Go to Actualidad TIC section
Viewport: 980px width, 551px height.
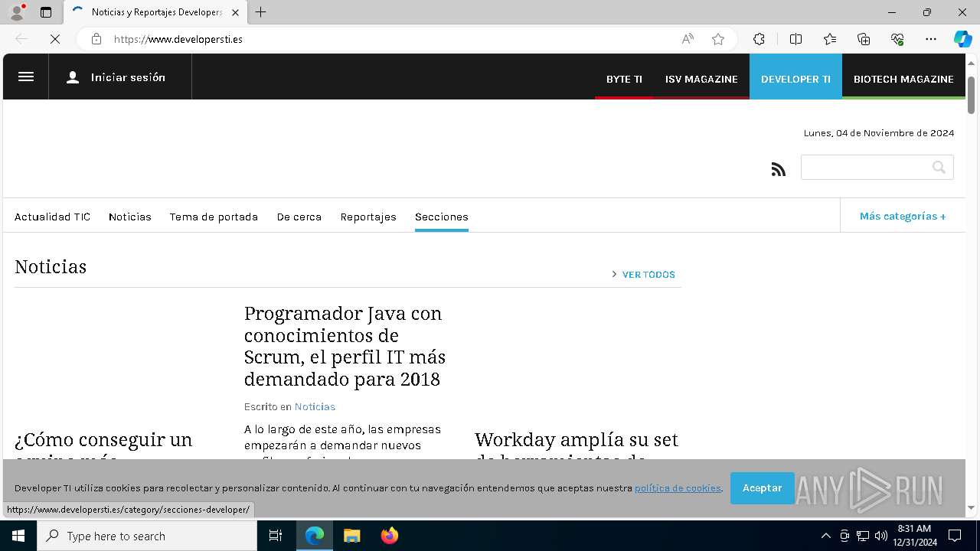pyautogui.click(x=52, y=217)
